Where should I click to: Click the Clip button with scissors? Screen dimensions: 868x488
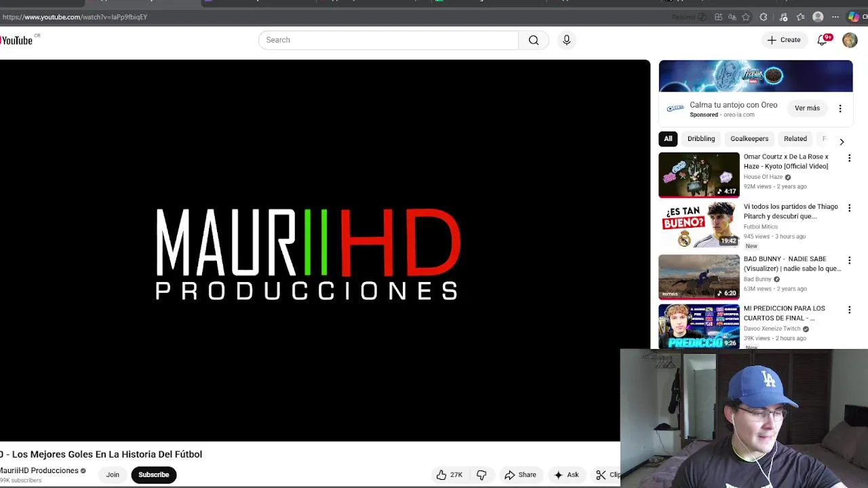[607, 474]
